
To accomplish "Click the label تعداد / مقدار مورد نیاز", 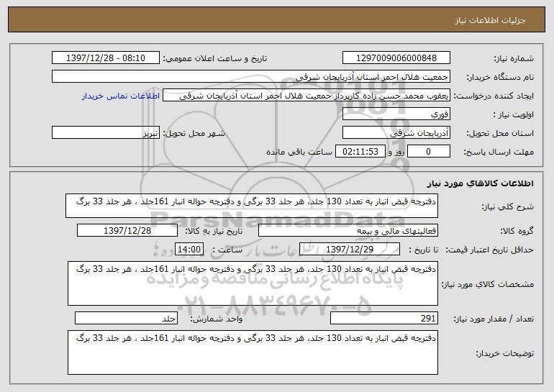I will 494,319.
